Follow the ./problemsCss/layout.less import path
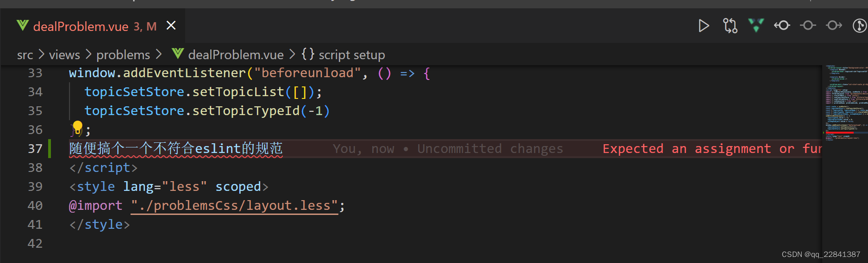This screenshot has width=868, height=263. [x=235, y=206]
